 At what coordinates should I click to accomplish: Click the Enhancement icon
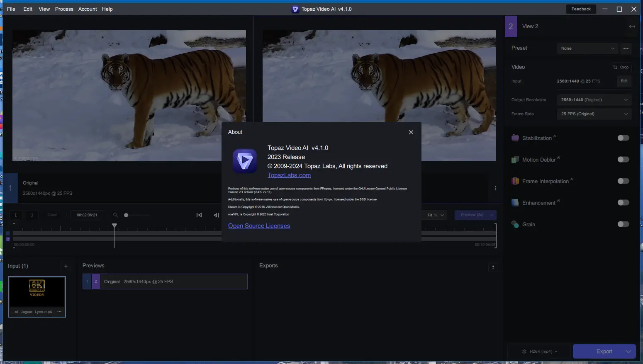[515, 203]
